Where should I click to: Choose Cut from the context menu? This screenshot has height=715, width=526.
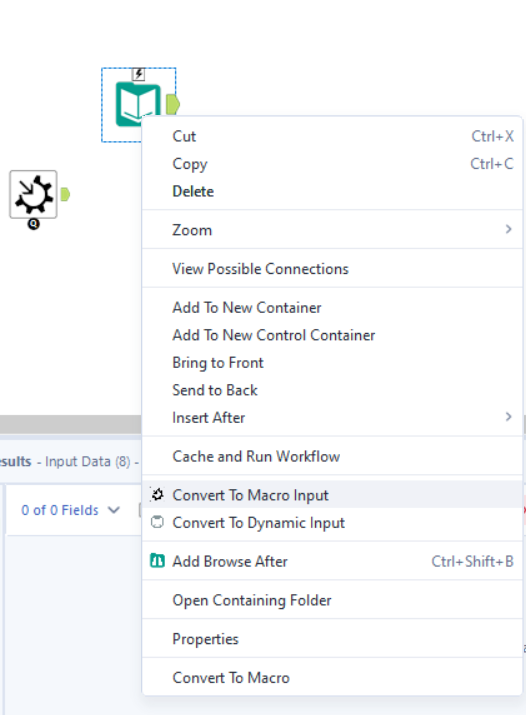pos(332,136)
